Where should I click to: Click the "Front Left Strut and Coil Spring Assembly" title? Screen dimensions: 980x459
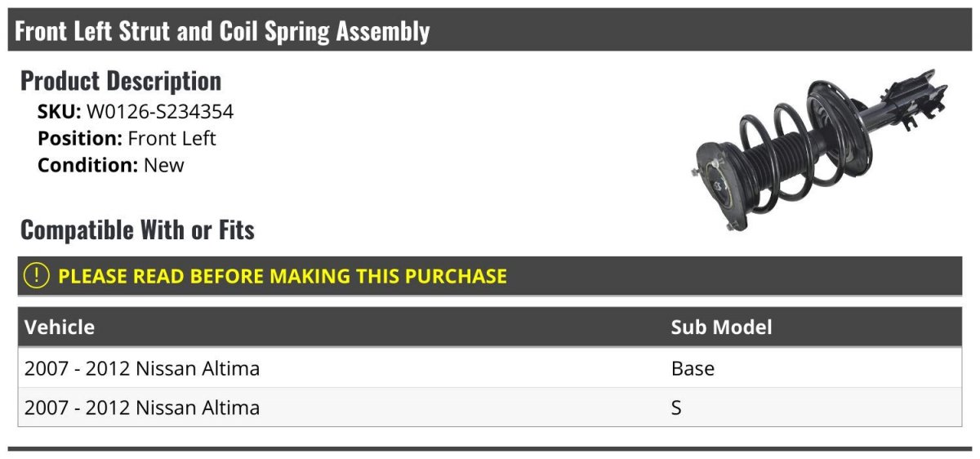tap(222, 32)
